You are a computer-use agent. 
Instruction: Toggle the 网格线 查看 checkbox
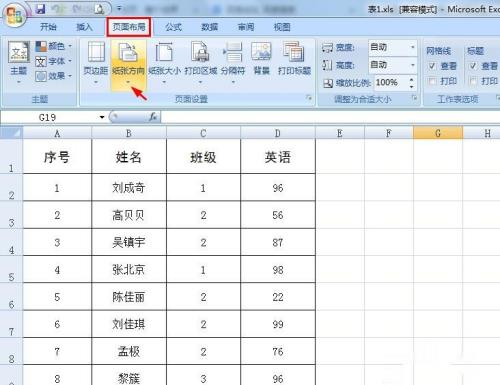432,66
